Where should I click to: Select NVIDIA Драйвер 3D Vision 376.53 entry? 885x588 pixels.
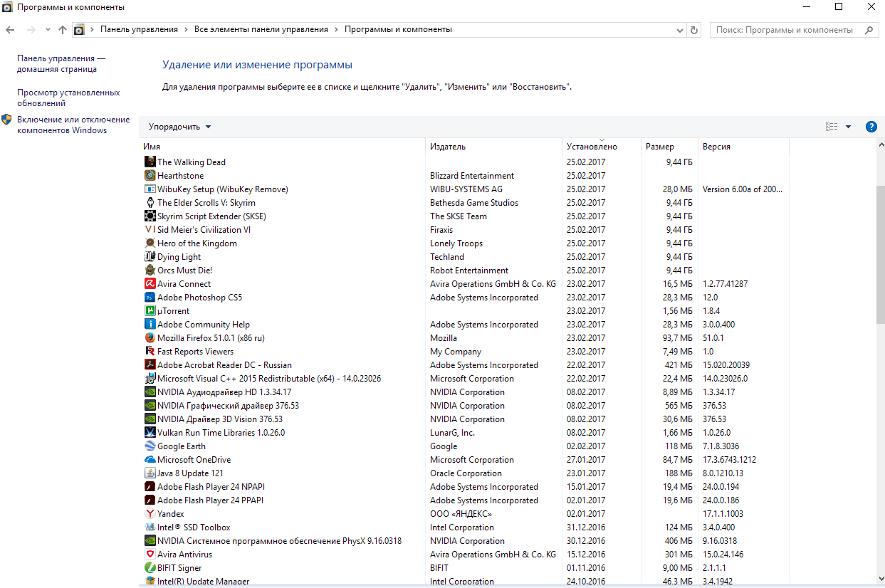pos(466,419)
